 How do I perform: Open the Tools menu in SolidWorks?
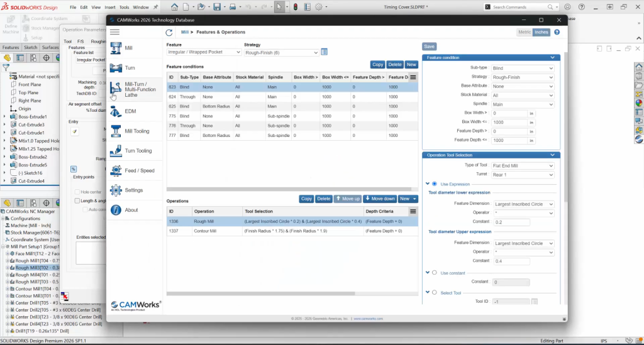124,8
